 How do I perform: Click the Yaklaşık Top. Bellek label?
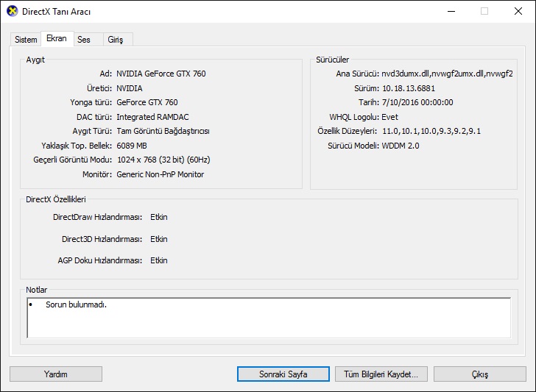coord(77,146)
